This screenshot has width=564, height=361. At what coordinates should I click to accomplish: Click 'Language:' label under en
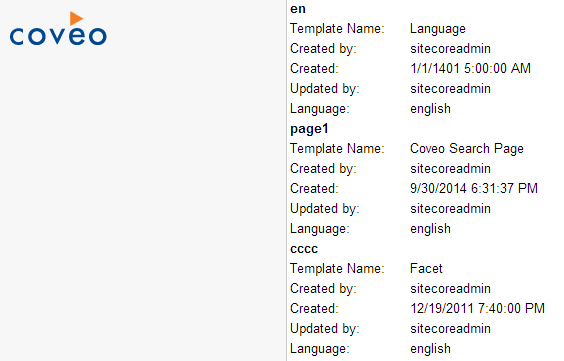[x=320, y=109]
